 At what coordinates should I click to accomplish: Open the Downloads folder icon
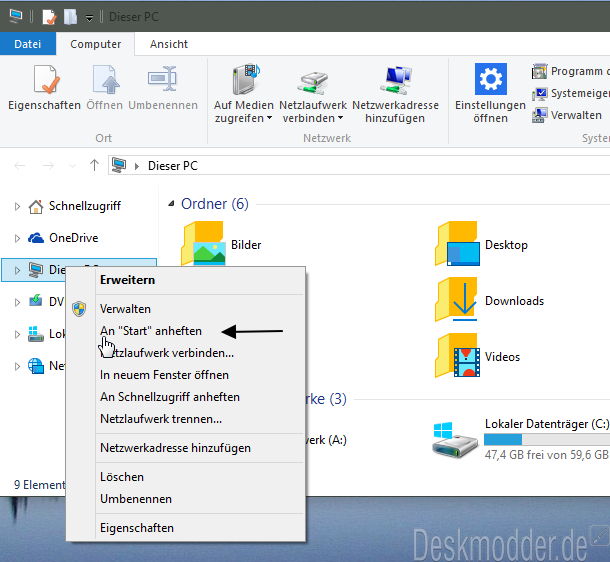456,299
